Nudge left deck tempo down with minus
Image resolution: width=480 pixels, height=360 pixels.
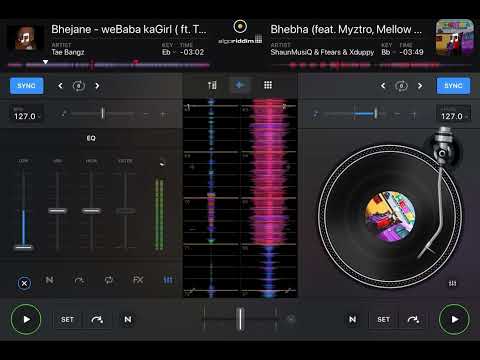click(146, 115)
